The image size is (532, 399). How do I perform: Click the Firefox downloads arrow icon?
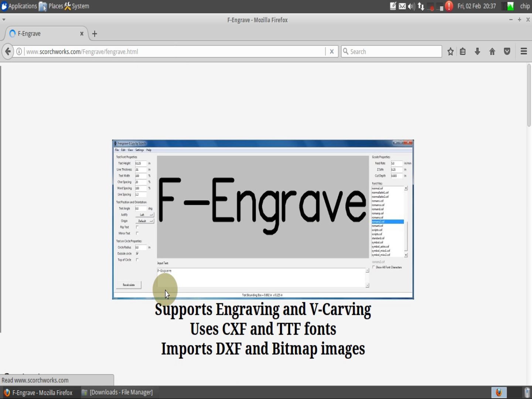(477, 51)
